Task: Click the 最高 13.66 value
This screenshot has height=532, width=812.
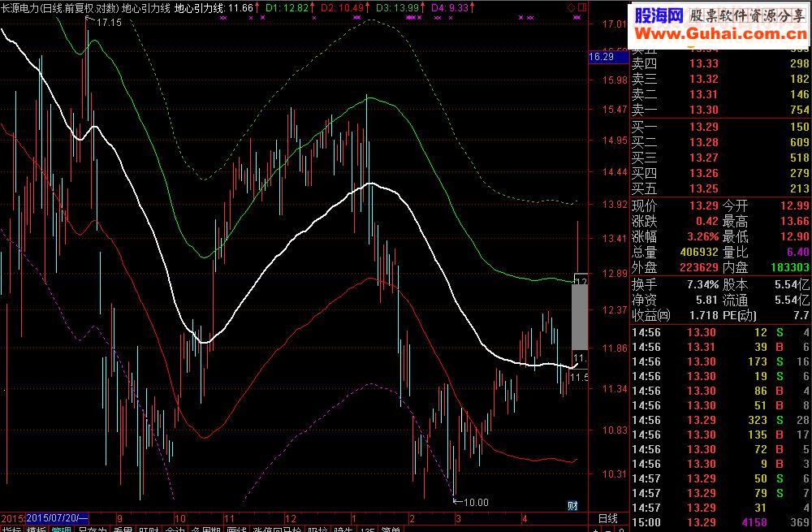Action: [795, 221]
